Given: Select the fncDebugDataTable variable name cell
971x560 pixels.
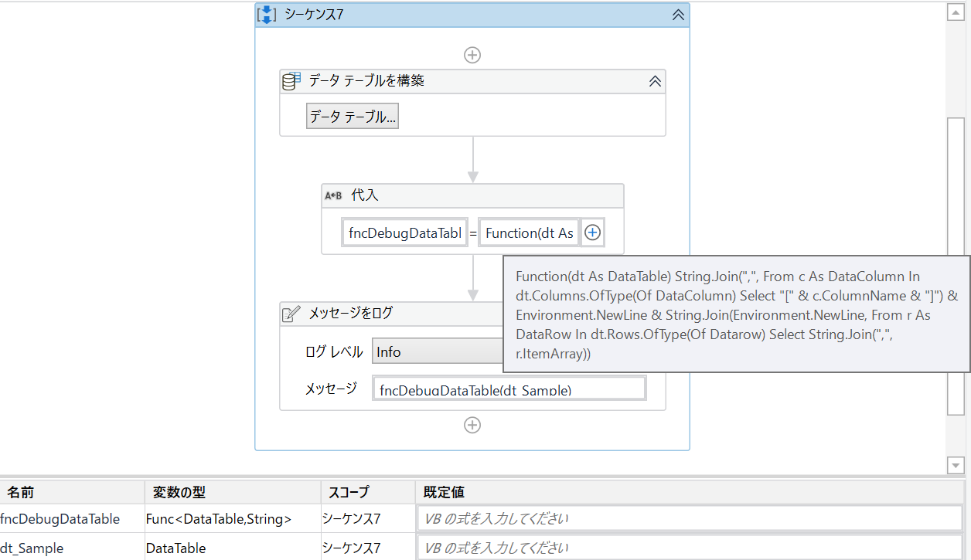Looking at the screenshot, I should click(72, 519).
